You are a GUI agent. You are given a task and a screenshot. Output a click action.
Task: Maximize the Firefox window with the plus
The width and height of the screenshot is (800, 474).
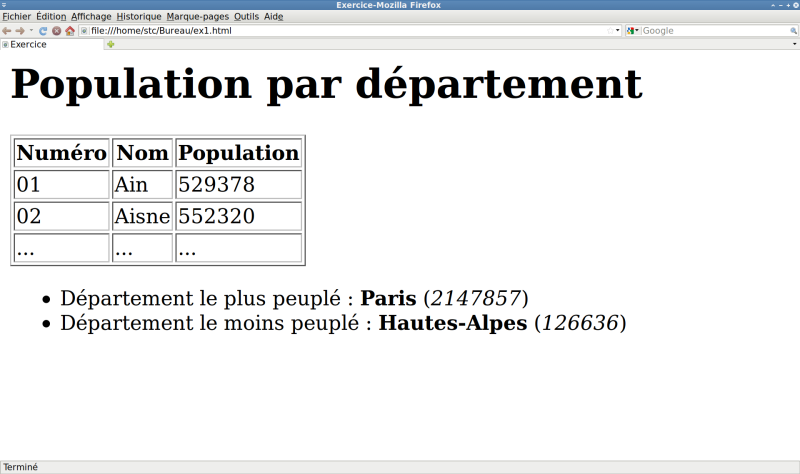(788, 5)
